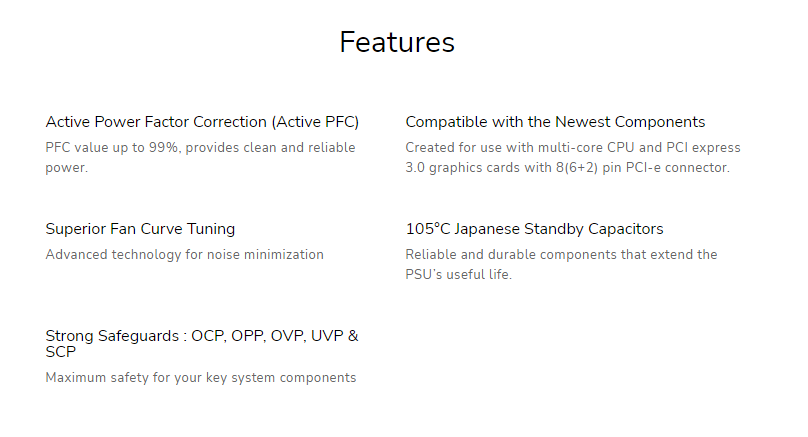Click the word "OCP" in the safeguards title

pos(209,336)
